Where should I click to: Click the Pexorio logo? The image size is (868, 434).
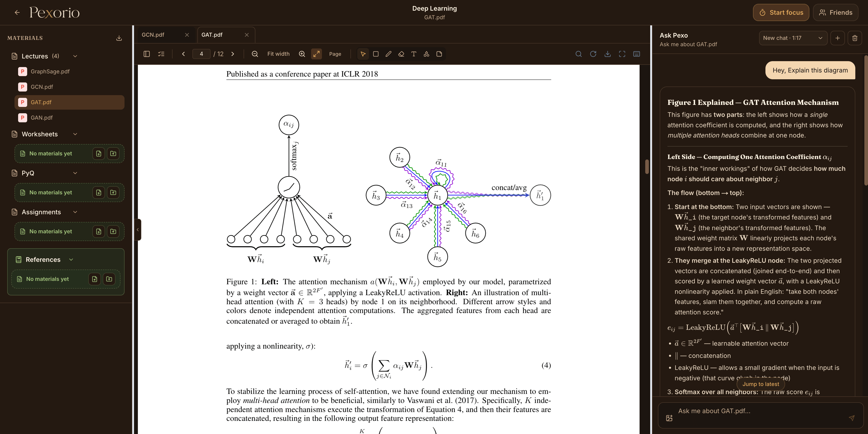(55, 12)
